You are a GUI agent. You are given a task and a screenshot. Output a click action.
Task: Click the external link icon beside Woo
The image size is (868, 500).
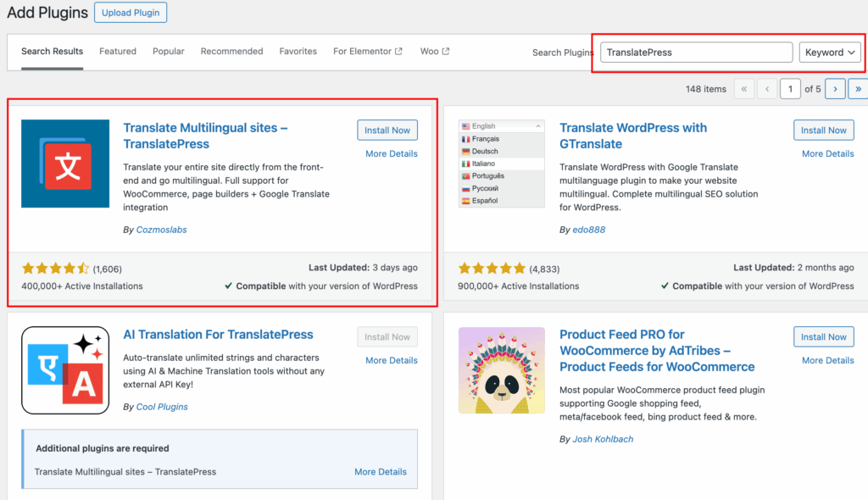[444, 51]
